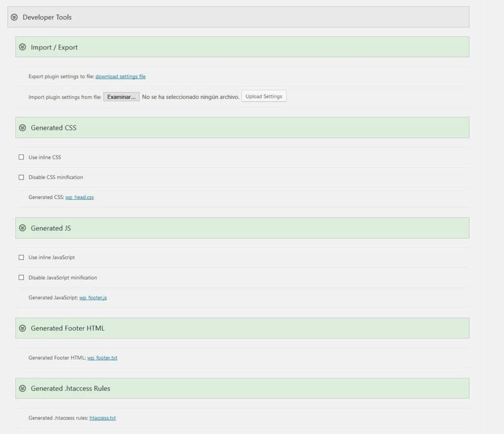The width and height of the screenshot is (504, 434).
Task: Toggle the Developer Tools header bar
Action: coord(238,17)
